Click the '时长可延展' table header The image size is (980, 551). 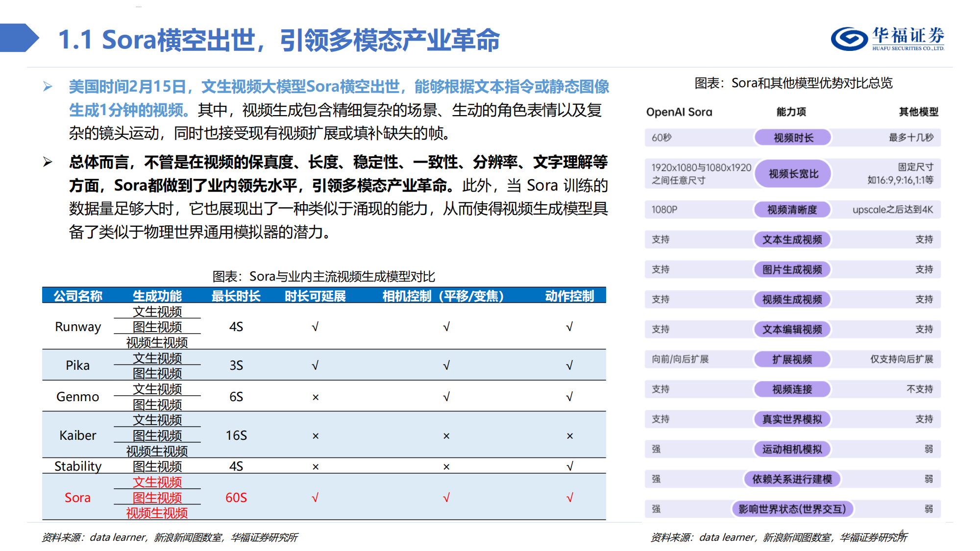pos(315,296)
